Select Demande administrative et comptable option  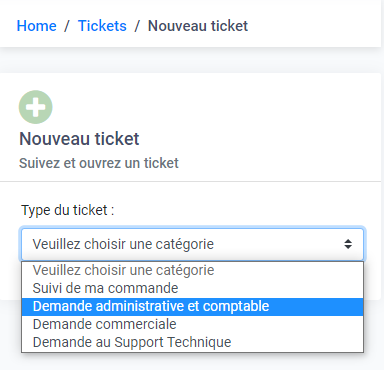[193, 306]
